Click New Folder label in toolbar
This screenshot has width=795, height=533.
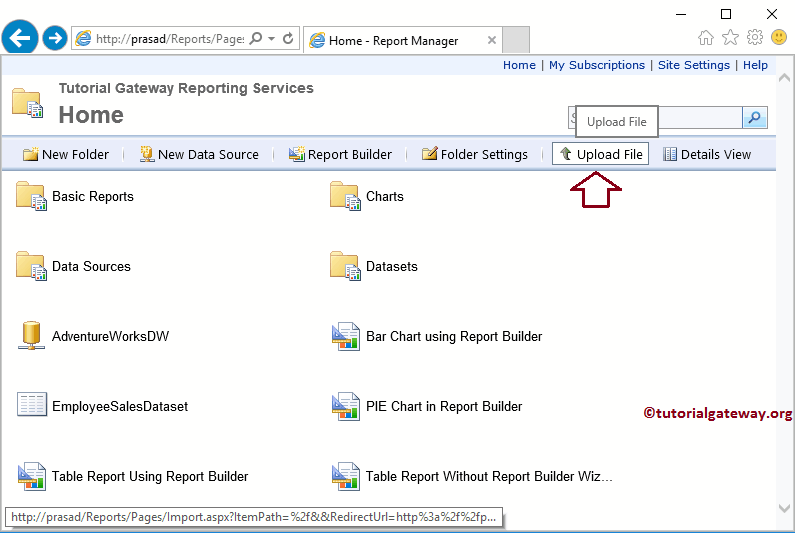[x=75, y=154]
